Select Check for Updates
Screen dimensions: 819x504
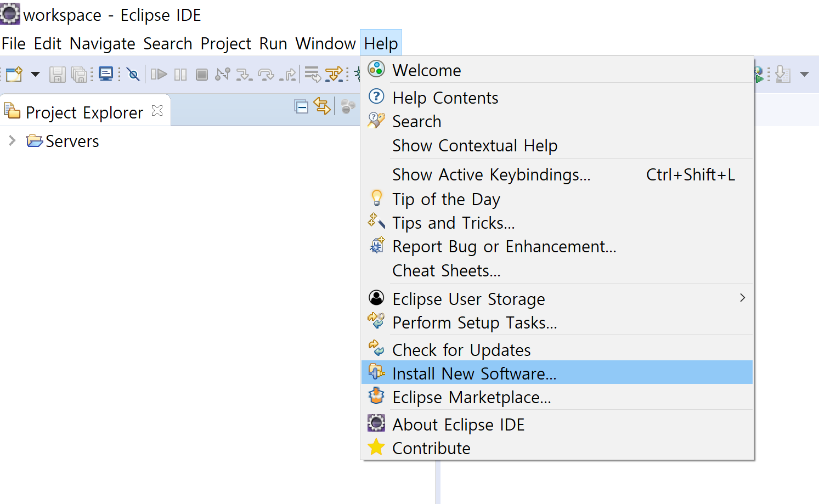point(557,350)
